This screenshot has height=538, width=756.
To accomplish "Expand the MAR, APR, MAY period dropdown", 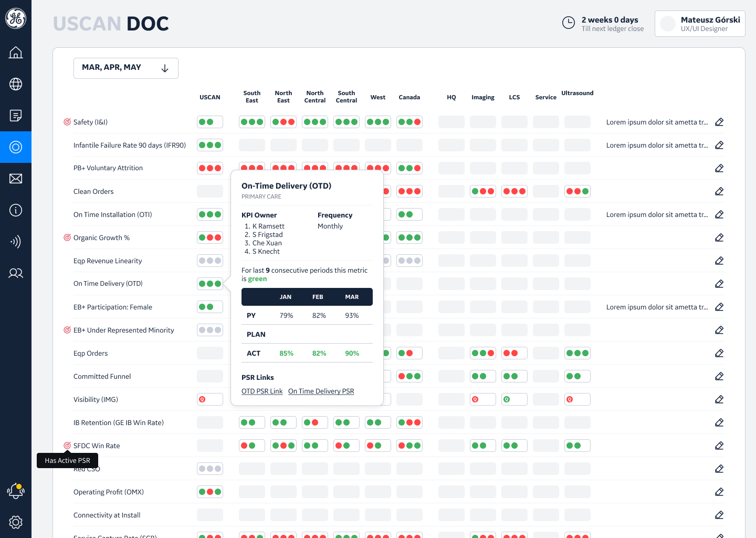I will tap(126, 68).
